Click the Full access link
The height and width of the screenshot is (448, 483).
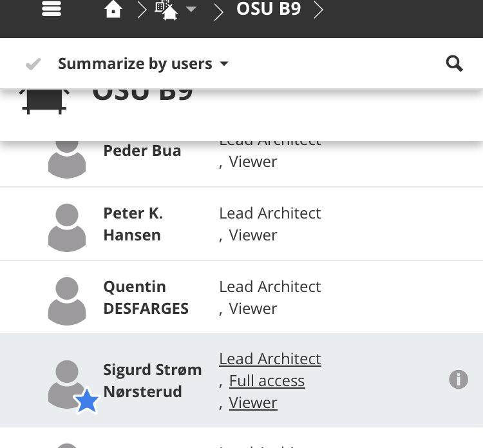[x=267, y=381]
